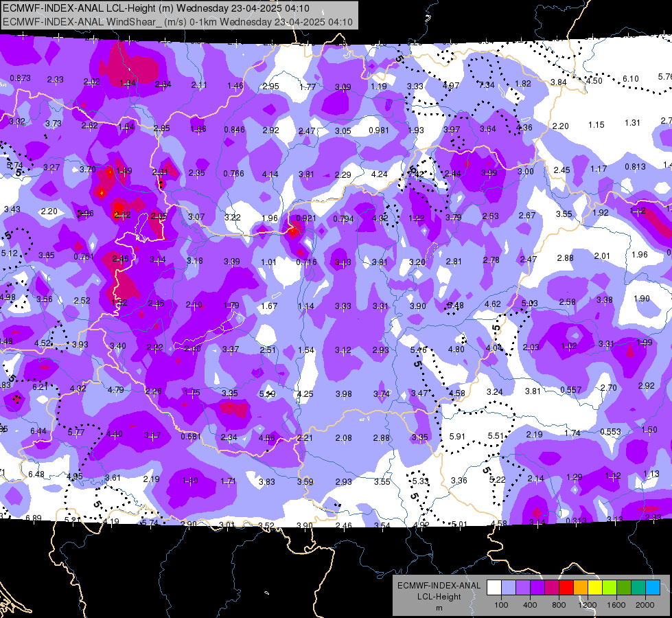Image resolution: width=672 pixels, height=618 pixels.
Task: Click the legend scale value '1200'
Action: click(588, 605)
